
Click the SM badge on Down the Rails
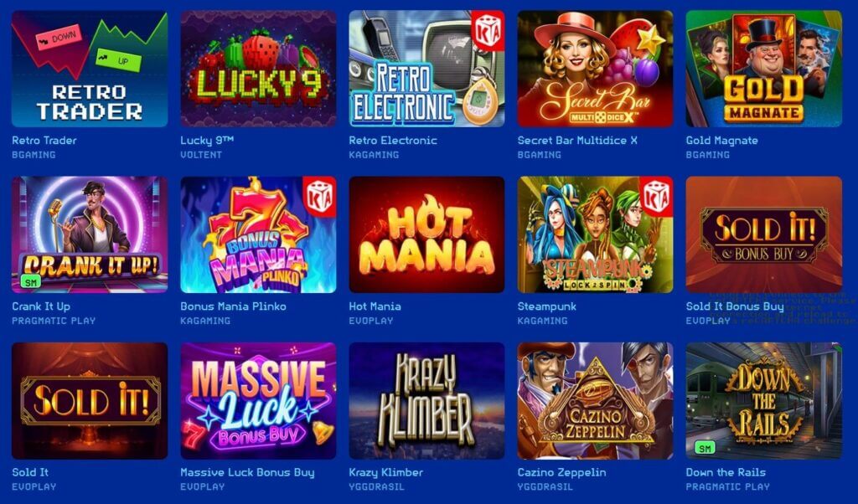pos(705,448)
